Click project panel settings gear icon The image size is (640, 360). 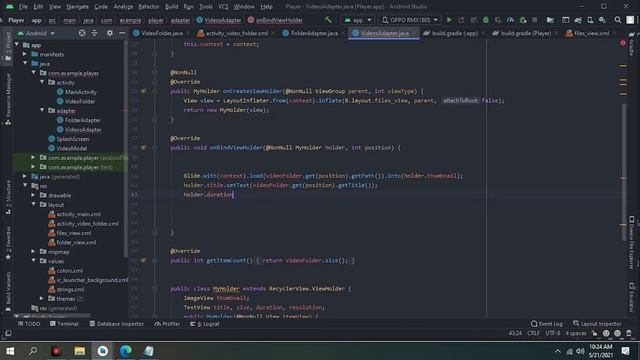[x=109, y=33]
